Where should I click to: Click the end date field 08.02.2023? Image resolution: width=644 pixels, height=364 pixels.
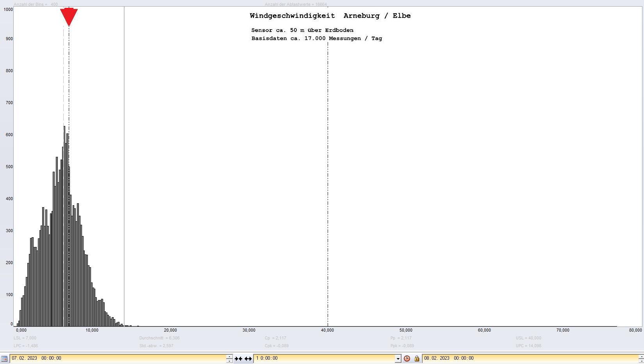point(527,358)
